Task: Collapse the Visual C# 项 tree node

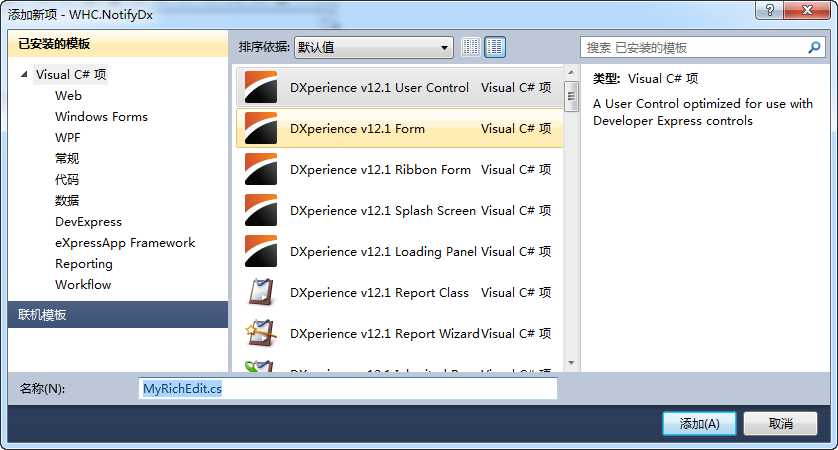Action: (24, 74)
